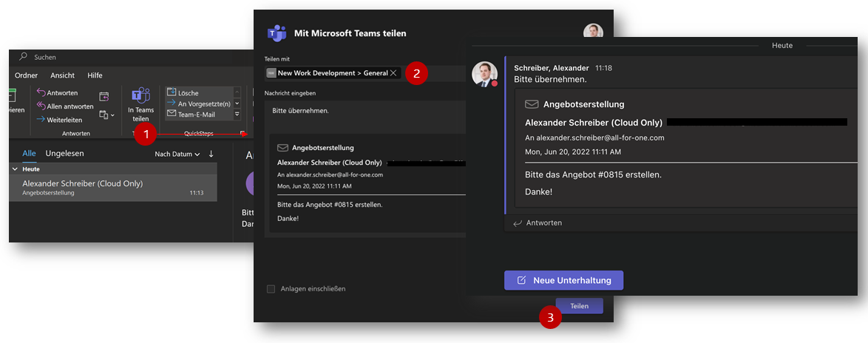Image resolution: width=868 pixels, height=343 pixels.
Task: Select the An Vorgesetzte(n) quick step
Action: [x=199, y=103]
